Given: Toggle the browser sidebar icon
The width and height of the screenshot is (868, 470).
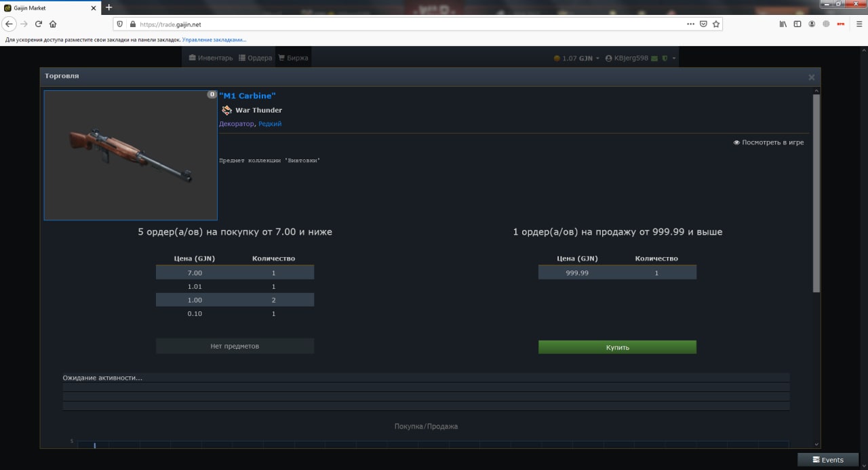Looking at the screenshot, I should [x=797, y=24].
